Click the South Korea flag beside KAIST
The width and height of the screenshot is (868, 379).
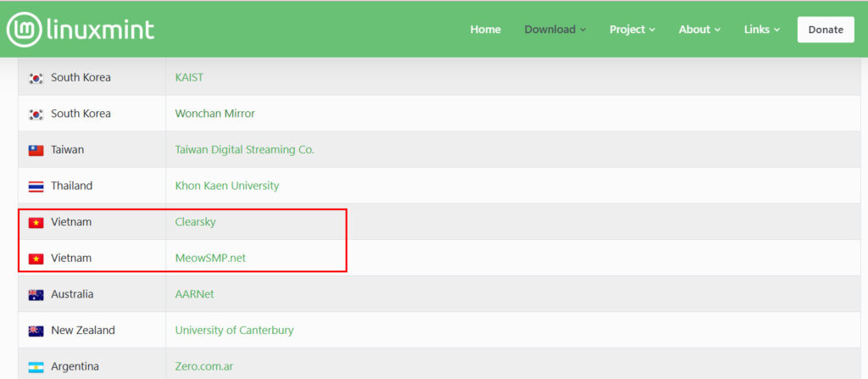36,78
